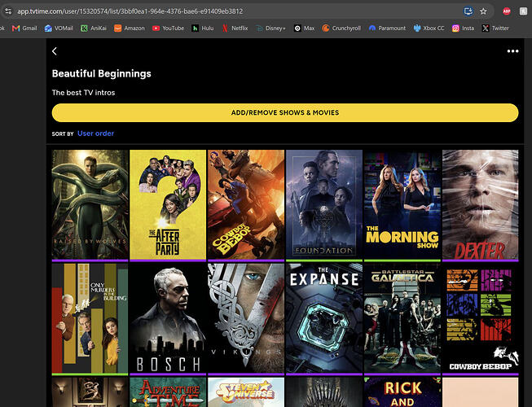Image resolution: width=532 pixels, height=407 pixels.
Task: Click the install app icon in address bar
Action: click(x=468, y=11)
